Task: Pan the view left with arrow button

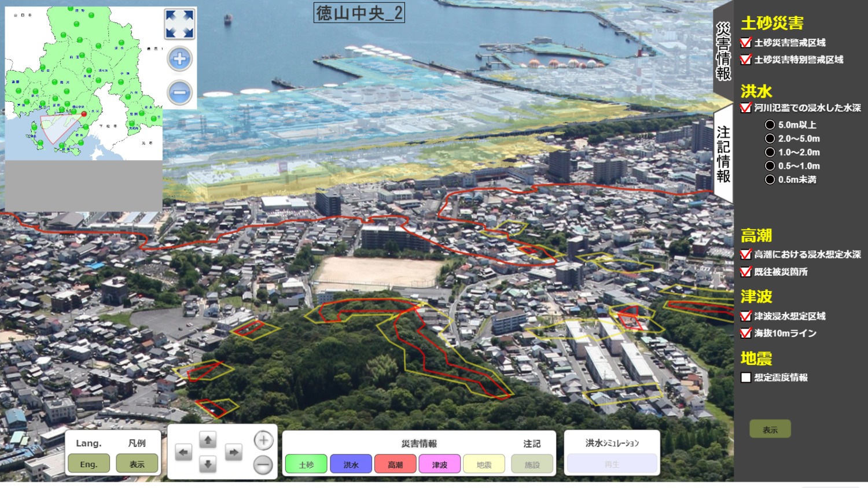Action: [183, 452]
